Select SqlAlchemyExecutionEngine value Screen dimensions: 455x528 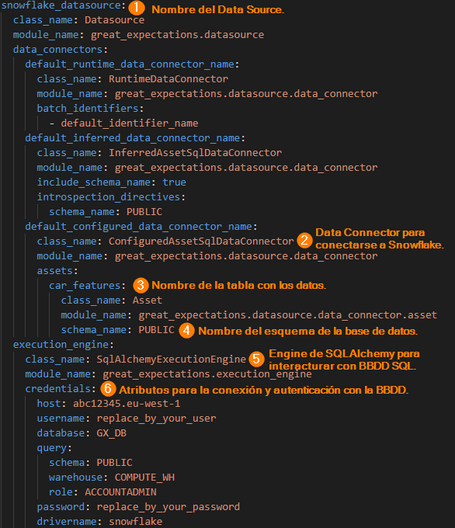(x=171, y=359)
